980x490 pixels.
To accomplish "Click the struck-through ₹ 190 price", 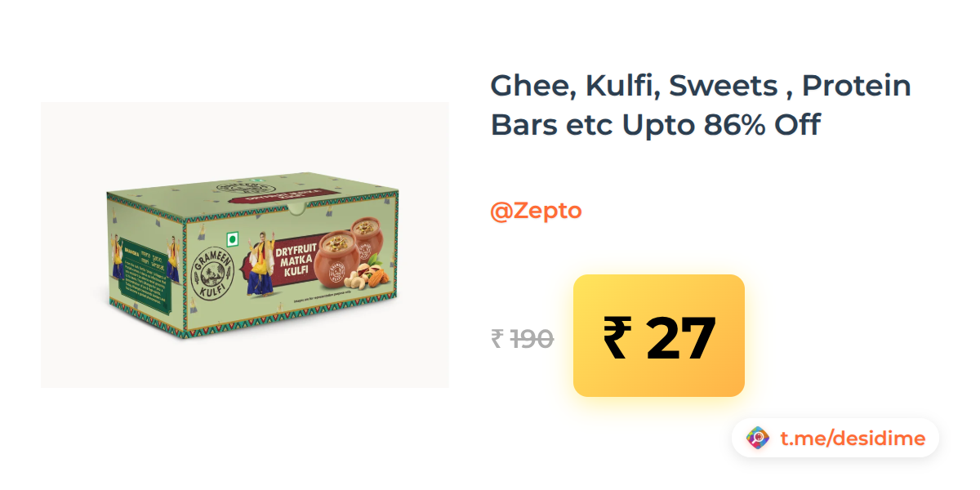I will pos(523,338).
